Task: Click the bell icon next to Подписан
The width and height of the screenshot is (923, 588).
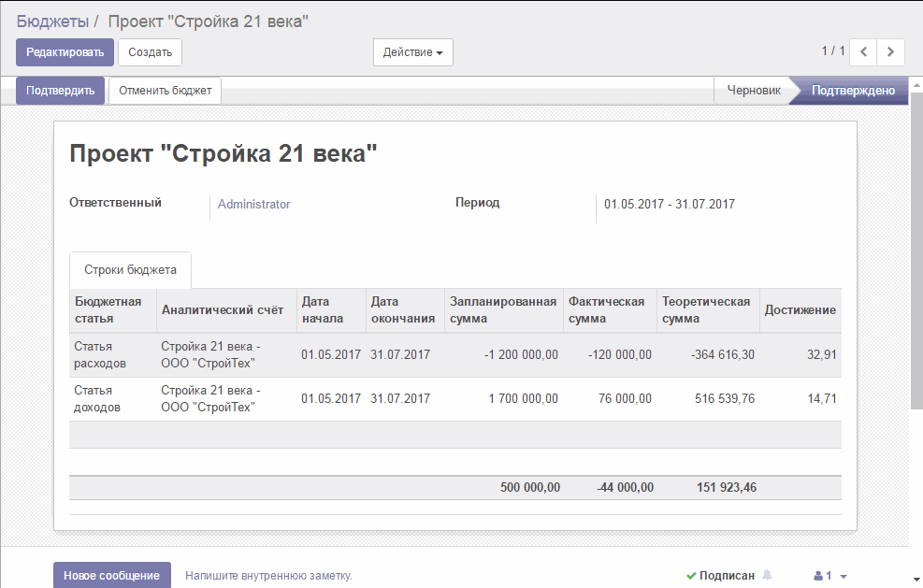Action: [767, 575]
